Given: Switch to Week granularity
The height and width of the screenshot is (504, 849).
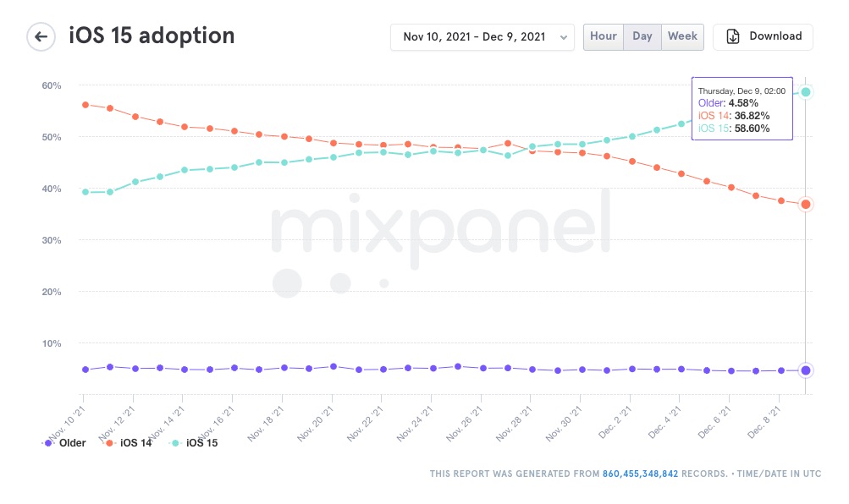Looking at the screenshot, I should click(x=682, y=36).
